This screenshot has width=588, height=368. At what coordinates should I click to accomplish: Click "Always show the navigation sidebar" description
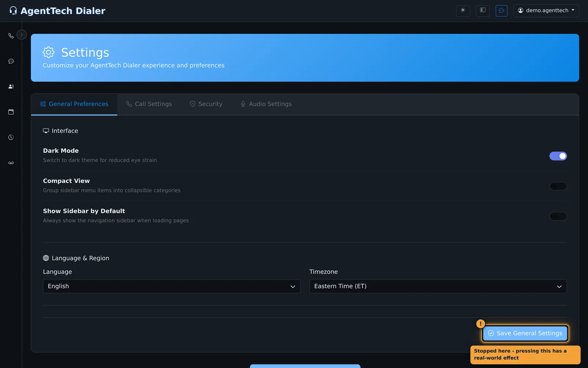(116, 220)
